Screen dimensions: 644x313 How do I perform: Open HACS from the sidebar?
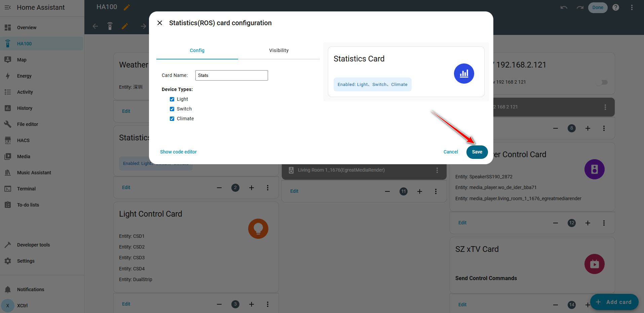23,140
